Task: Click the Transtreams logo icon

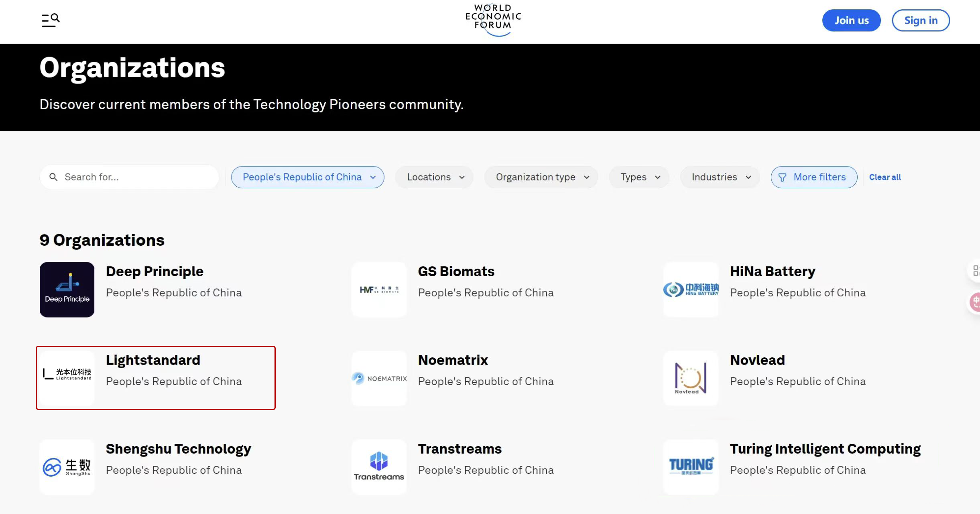Action: pyautogui.click(x=379, y=467)
